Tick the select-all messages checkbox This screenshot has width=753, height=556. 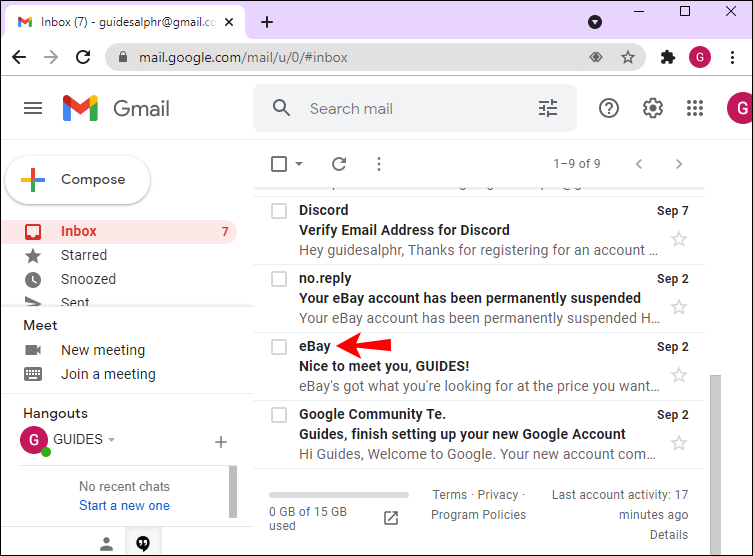pos(279,164)
